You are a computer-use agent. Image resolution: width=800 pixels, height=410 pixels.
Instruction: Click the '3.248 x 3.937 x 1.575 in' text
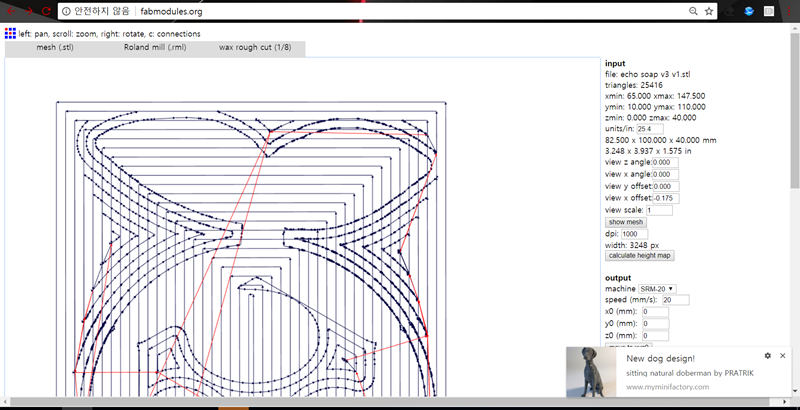point(648,151)
